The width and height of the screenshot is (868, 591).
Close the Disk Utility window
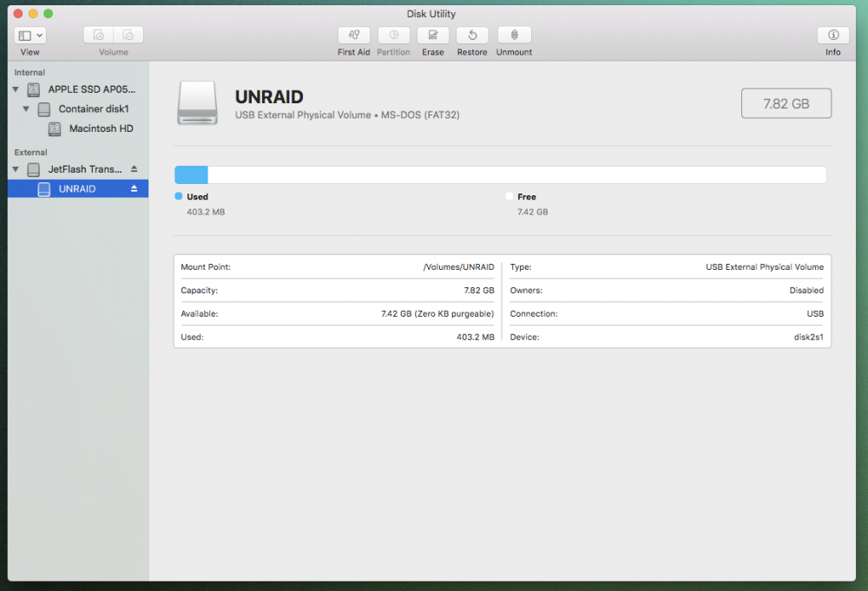coord(17,13)
